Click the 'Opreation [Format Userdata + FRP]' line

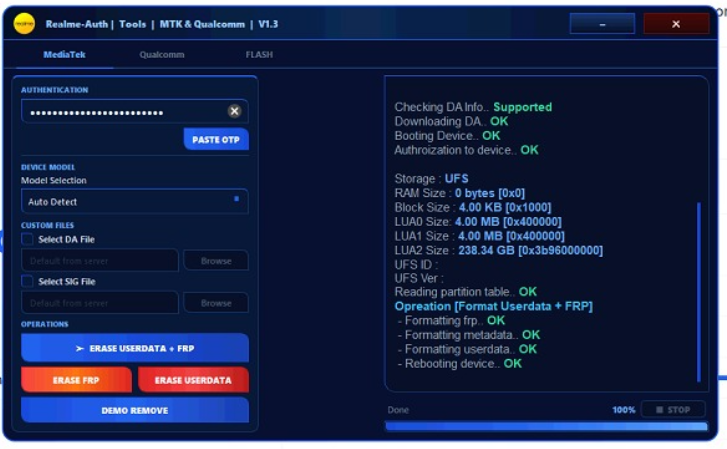pyautogui.click(x=493, y=306)
